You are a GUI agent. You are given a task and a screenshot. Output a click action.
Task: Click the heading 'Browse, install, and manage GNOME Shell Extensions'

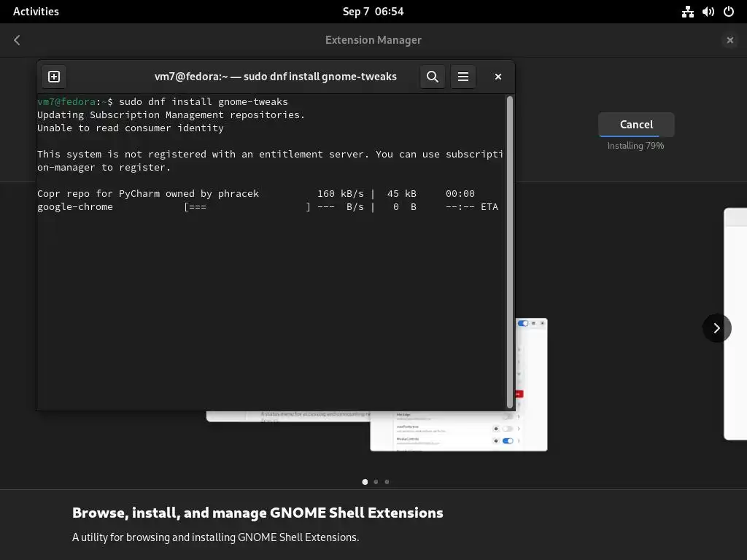click(x=258, y=513)
